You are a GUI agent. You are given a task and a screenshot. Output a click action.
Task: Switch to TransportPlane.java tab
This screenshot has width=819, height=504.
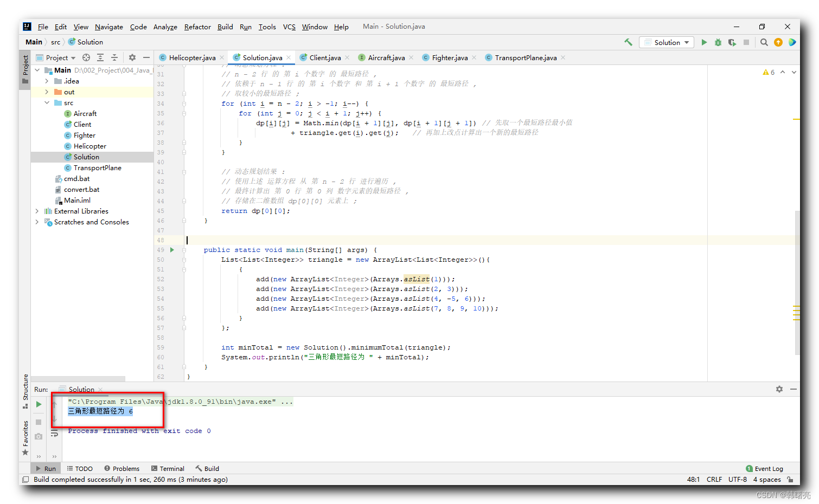(526, 58)
